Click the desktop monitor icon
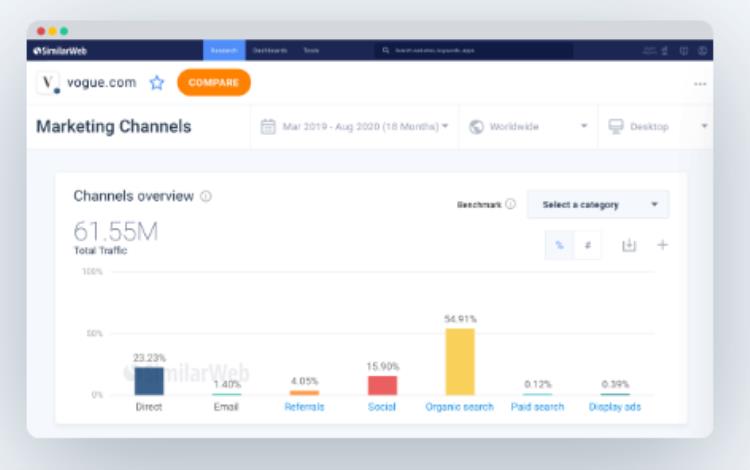The image size is (750, 470). click(x=616, y=127)
